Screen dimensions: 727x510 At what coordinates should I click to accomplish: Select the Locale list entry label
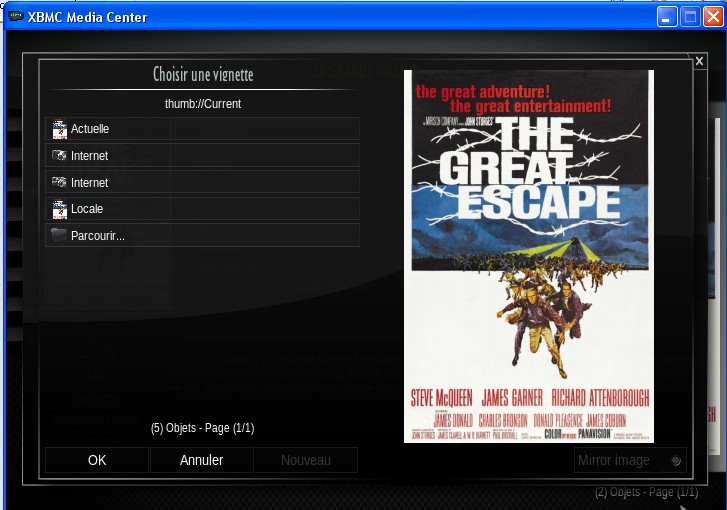[x=87, y=209]
